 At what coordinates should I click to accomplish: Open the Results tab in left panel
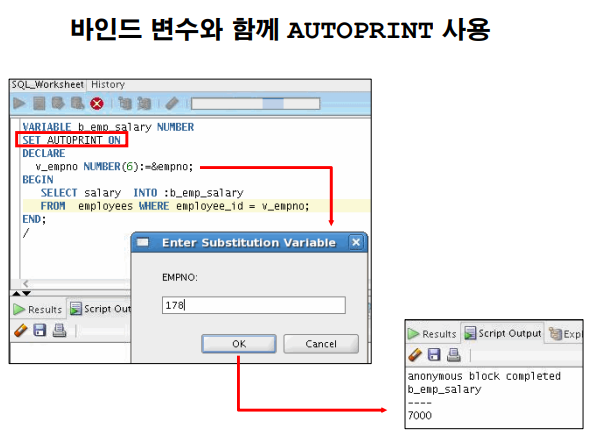click(x=38, y=309)
